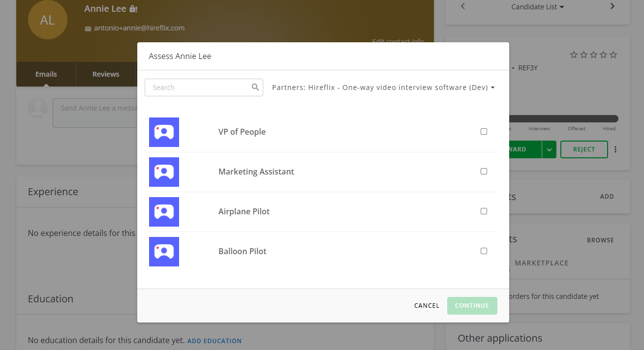Image resolution: width=644 pixels, height=350 pixels.
Task: Click the Add Education link
Action: pos(215,341)
